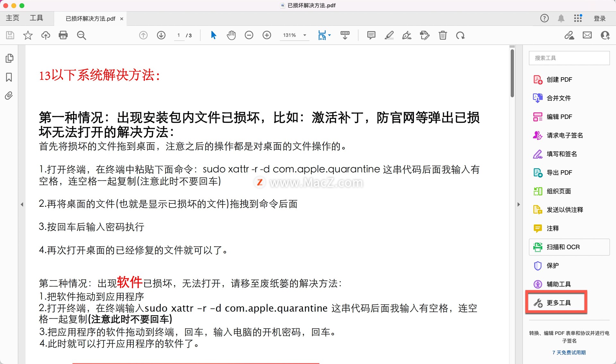Delete with the trash icon
Image resolution: width=616 pixels, height=364 pixels.
click(x=443, y=35)
